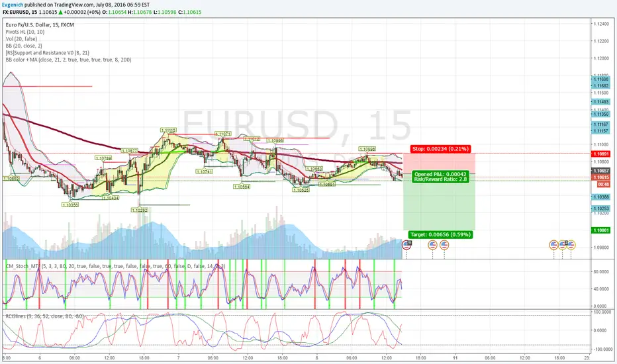Screen dimensions: 617x364
Task: Click the green 1.10001 target price tag
Action: 600,230
